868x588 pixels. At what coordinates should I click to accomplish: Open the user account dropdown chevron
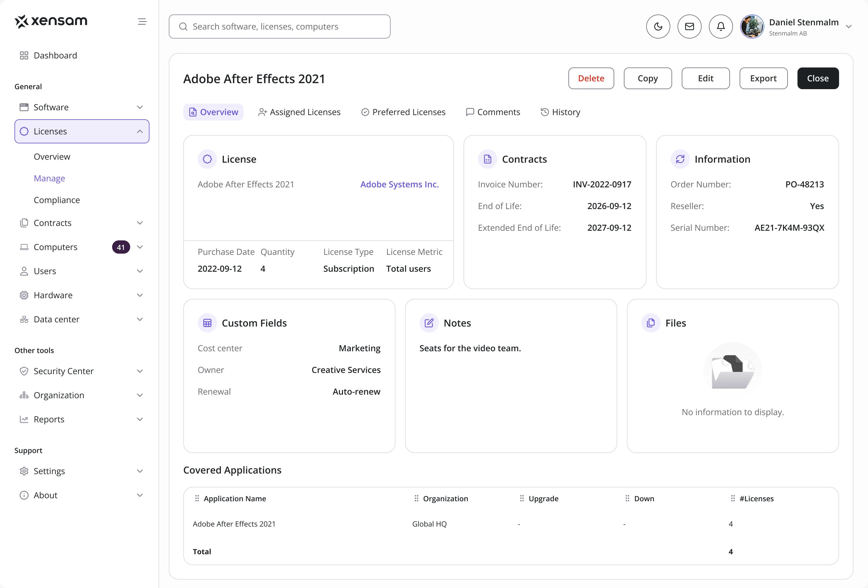pos(849,27)
